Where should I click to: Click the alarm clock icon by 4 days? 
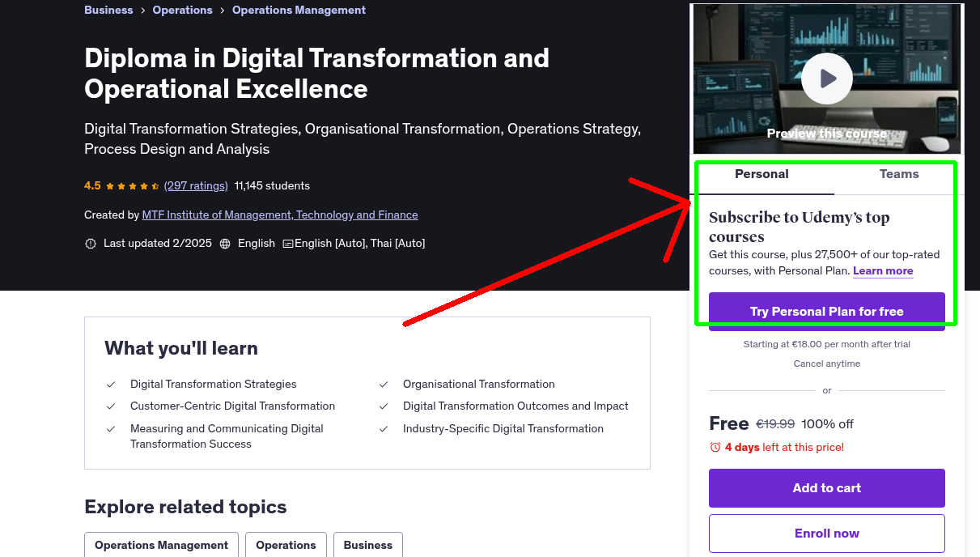715,447
